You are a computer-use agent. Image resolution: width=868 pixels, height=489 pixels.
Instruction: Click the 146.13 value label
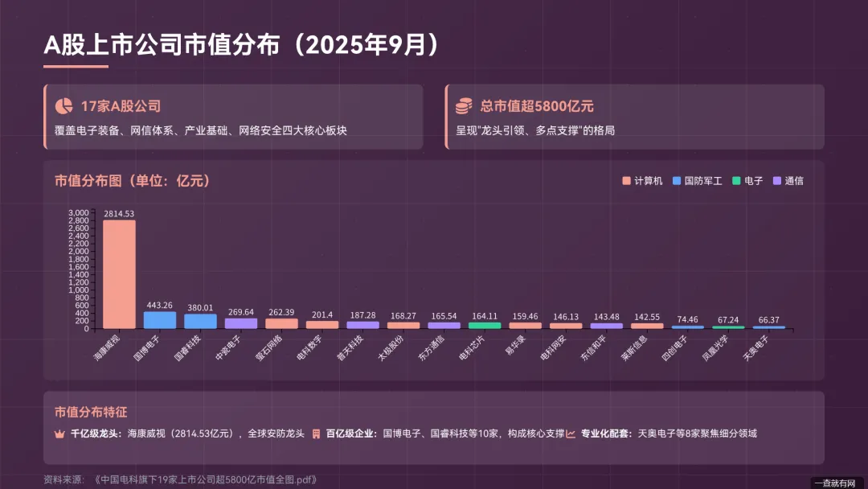[566, 317]
